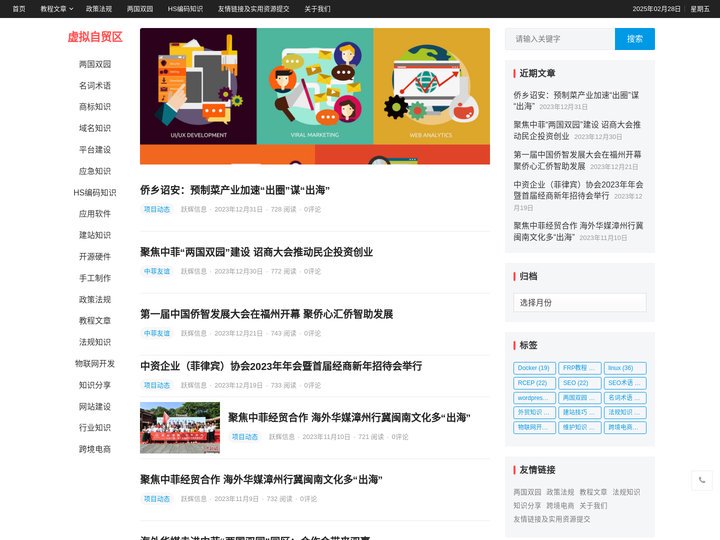Click the RCEP (22) tag
Screen dimensions: 720x540
tap(534, 383)
